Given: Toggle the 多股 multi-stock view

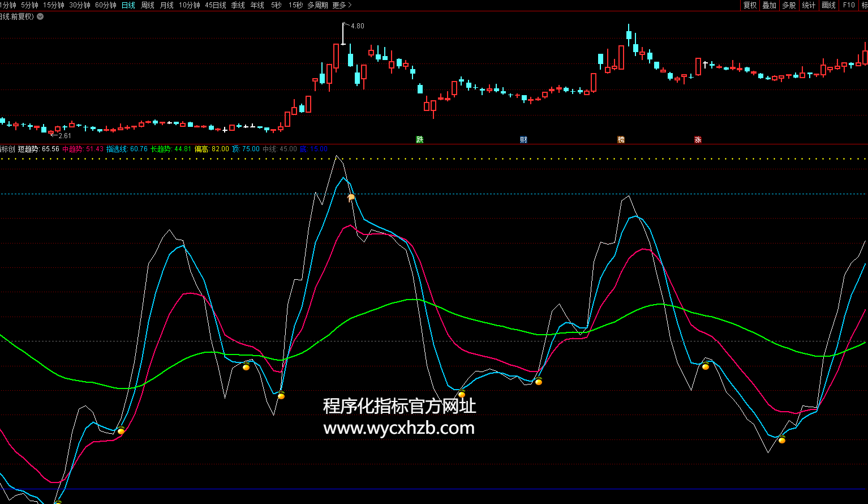Looking at the screenshot, I should click(x=789, y=5).
